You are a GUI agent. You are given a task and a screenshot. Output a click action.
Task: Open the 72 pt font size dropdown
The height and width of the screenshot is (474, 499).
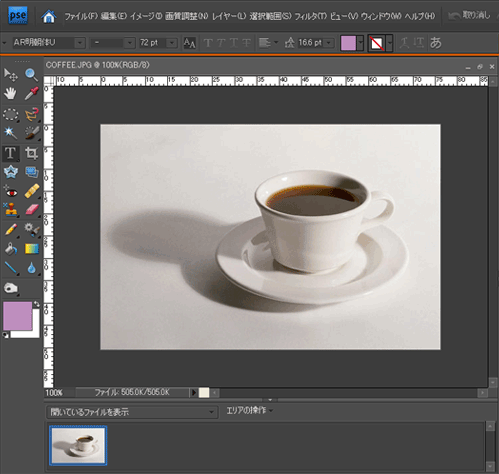point(172,43)
